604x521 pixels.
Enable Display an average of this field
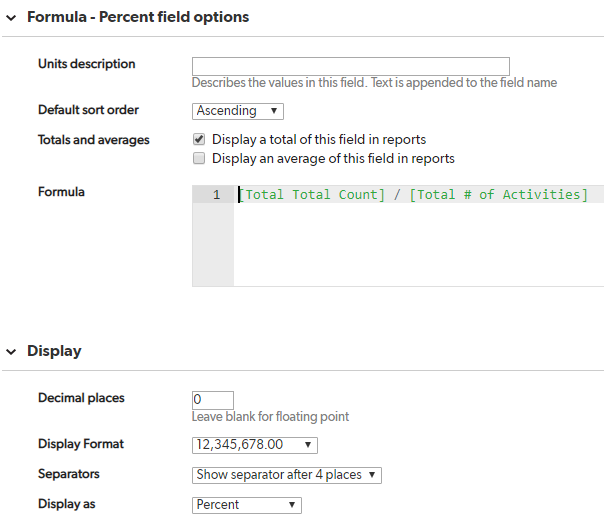tap(199, 158)
